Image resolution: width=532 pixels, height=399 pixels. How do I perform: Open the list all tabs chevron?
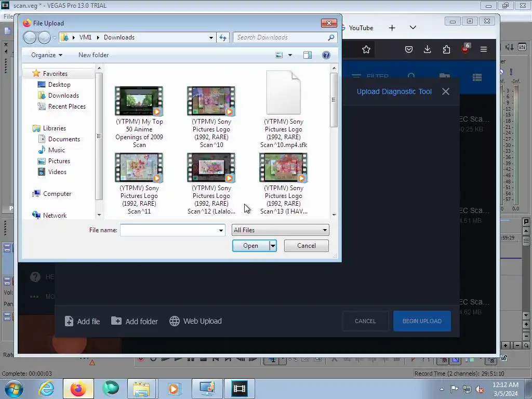[413, 28]
